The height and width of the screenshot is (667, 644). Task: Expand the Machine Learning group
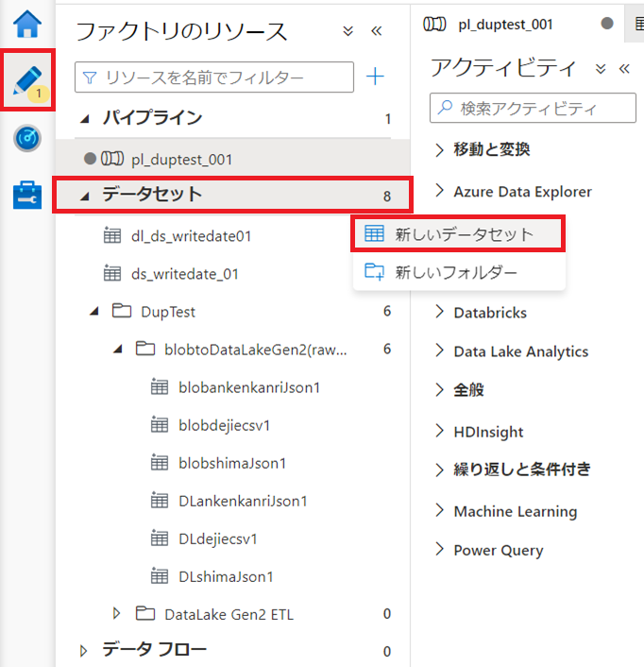pyautogui.click(x=439, y=510)
